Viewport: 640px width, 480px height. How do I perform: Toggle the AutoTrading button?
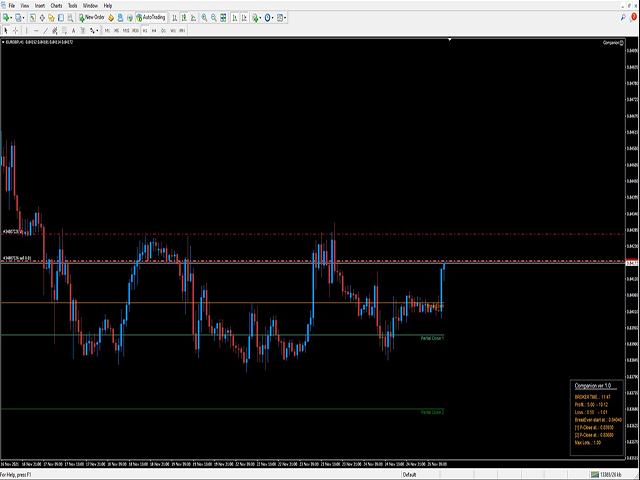tap(151, 18)
